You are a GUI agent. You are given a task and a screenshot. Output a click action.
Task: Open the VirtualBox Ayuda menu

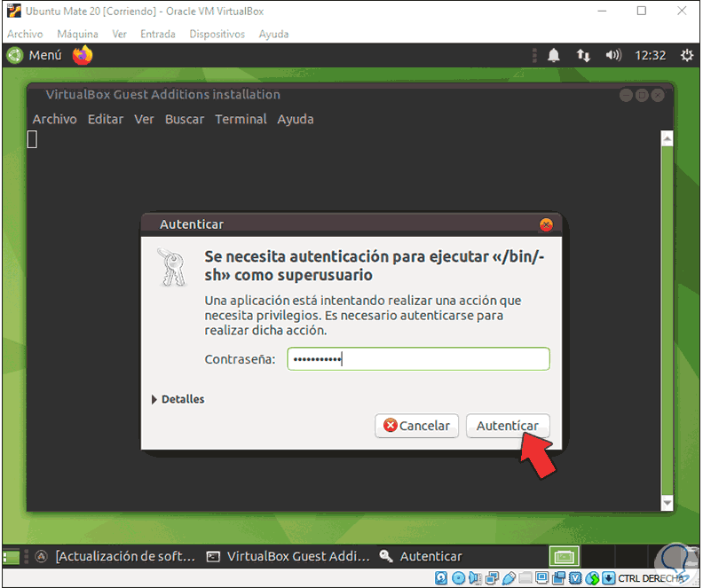(x=273, y=34)
